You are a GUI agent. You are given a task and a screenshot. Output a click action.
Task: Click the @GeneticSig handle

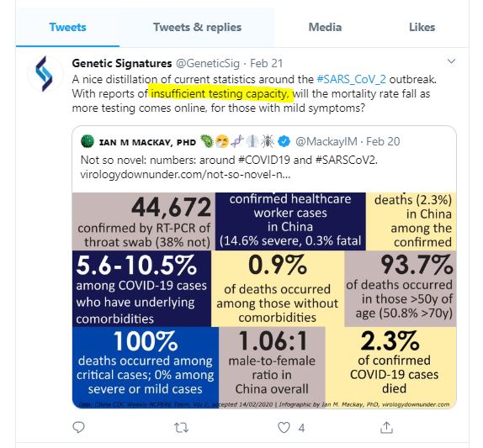point(207,63)
